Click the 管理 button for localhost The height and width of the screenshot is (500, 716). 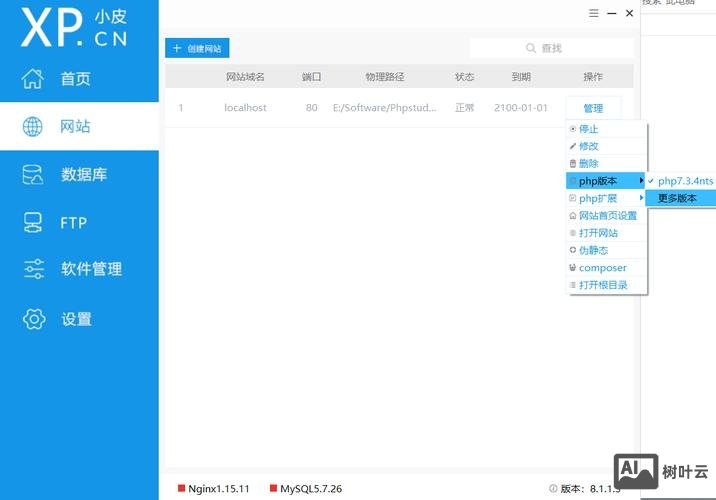click(593, 108)
